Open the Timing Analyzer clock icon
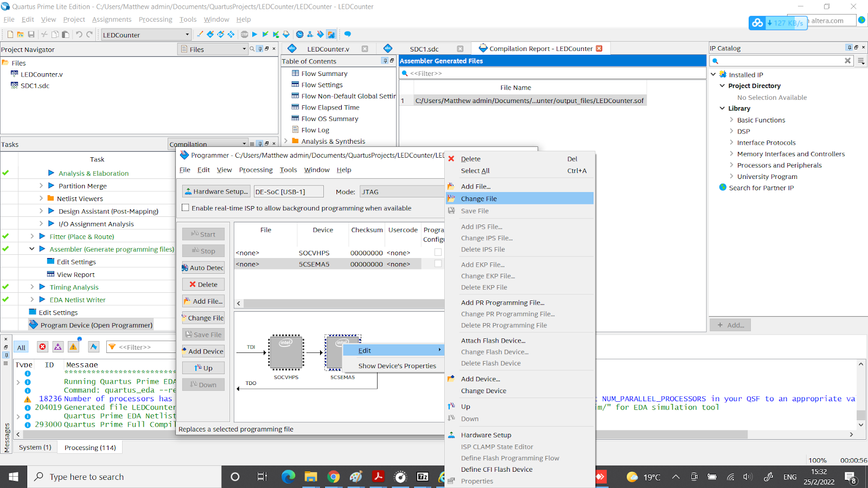 [x=299, y=34]
